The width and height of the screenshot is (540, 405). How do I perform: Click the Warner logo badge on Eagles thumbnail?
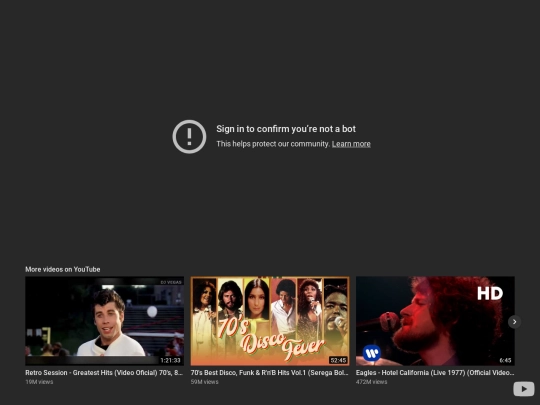pyautogui.click(x=372, y=353)
